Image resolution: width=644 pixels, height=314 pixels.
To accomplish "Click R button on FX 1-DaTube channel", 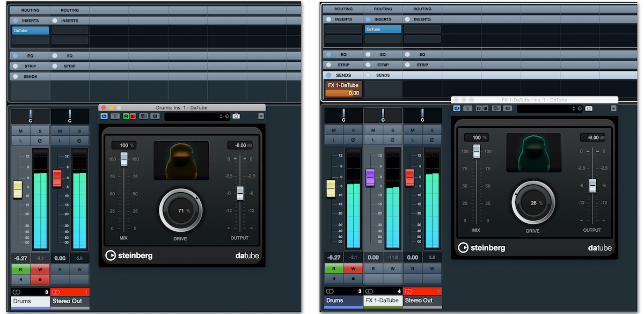I will 374,269.
